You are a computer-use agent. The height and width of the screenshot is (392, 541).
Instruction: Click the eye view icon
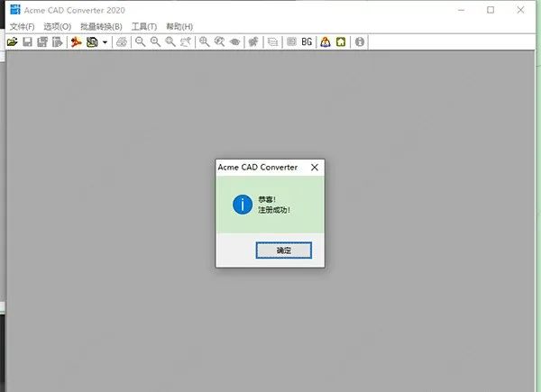click(234, 42)
